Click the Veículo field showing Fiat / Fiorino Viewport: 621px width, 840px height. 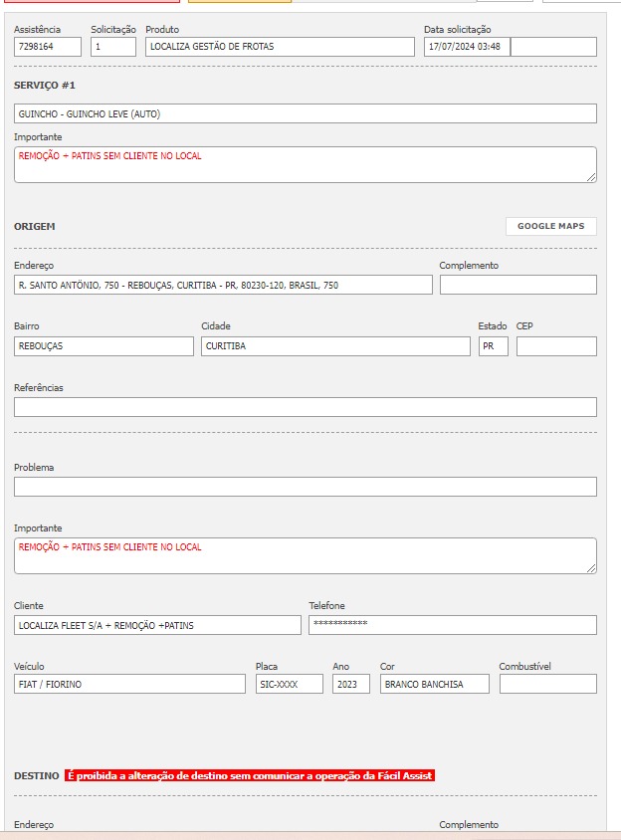[129, 684]
